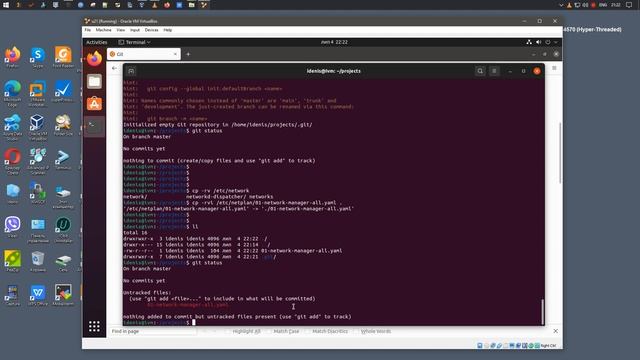Screen dimensions: 640x360
Task: Expand Windows tray hidden icons chevron
Action: pos(561,5)
